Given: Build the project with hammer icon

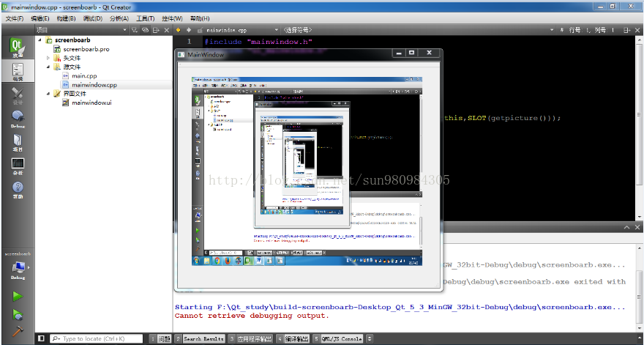Looking at the screenshot, I should [18, 331].
